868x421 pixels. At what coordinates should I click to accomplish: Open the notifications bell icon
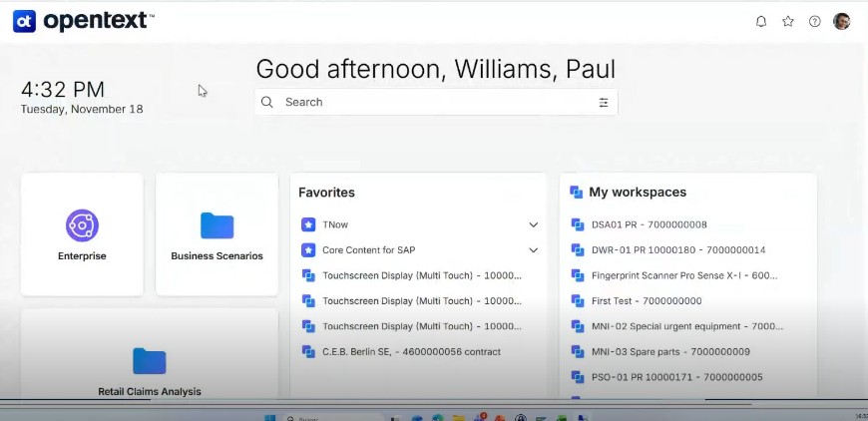pos(761,22)
